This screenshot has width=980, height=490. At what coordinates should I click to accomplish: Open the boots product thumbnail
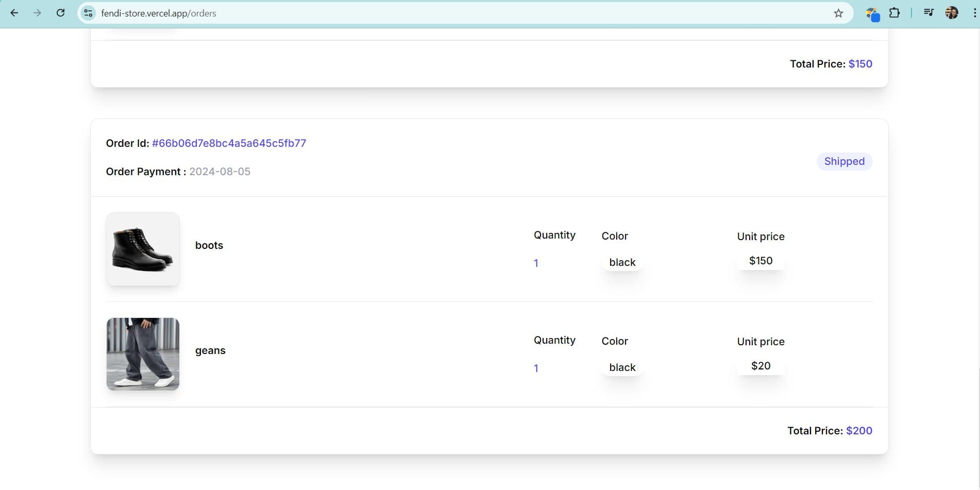pyautogui.click(x=143, y=249)
